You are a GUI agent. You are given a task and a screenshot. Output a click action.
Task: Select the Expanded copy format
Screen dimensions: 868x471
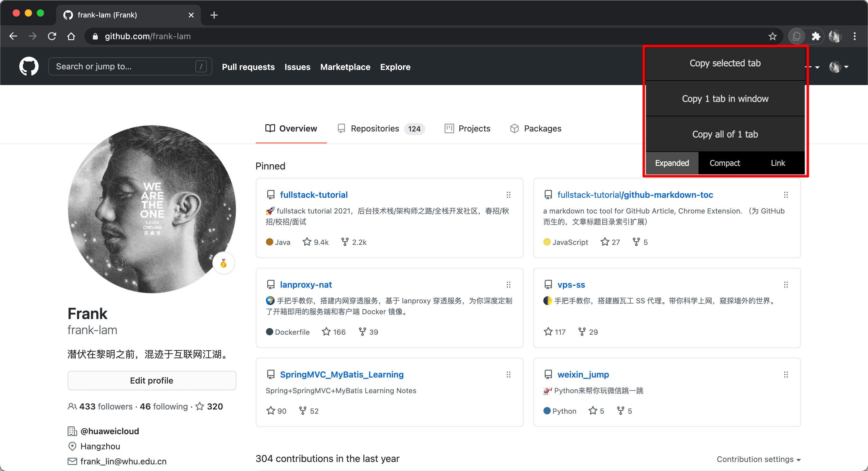(x=672, y=163)
